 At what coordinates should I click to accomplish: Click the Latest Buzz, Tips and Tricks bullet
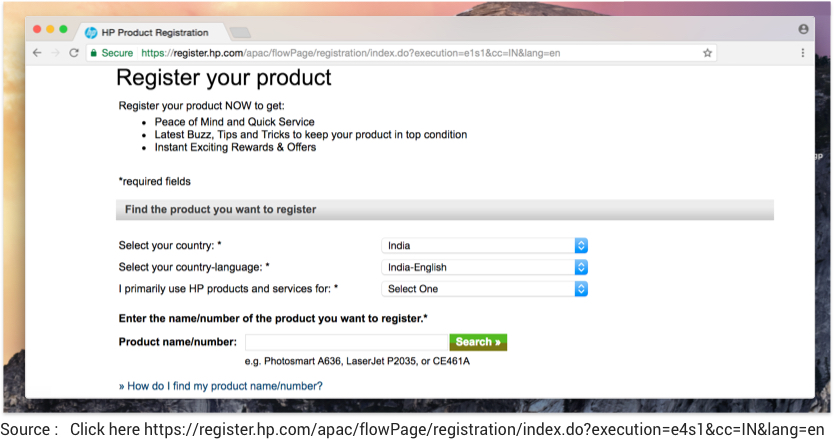click(311, 135)
